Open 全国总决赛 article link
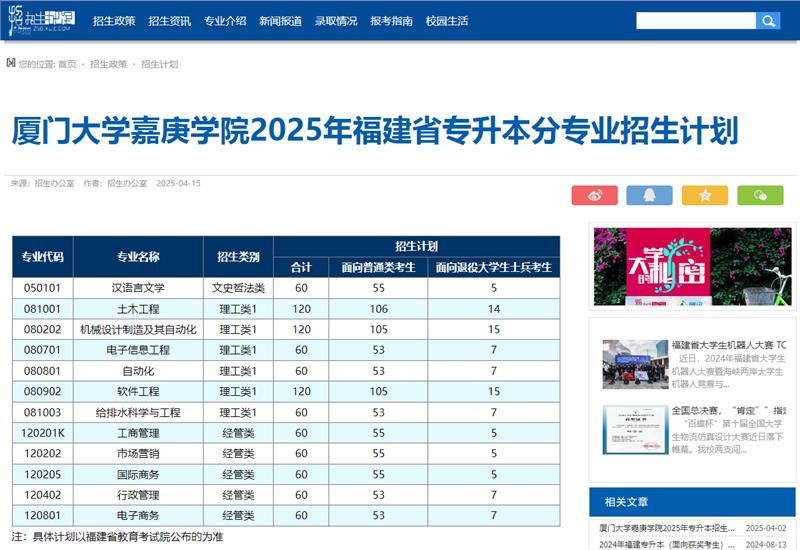 (729, 410)
